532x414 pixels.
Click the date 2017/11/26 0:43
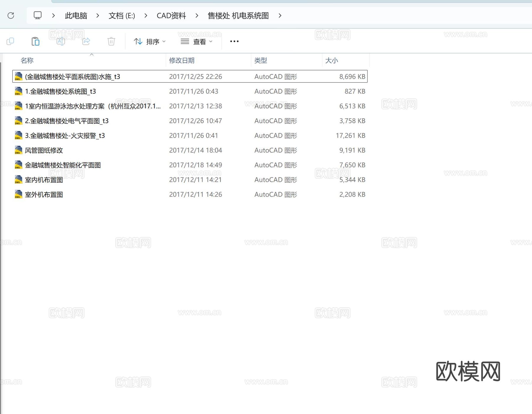tap(194, 92)
